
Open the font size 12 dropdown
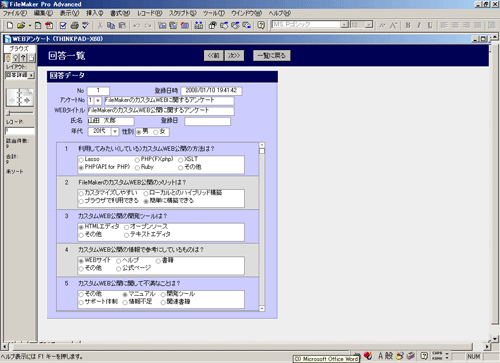click(x=369, y=25)
